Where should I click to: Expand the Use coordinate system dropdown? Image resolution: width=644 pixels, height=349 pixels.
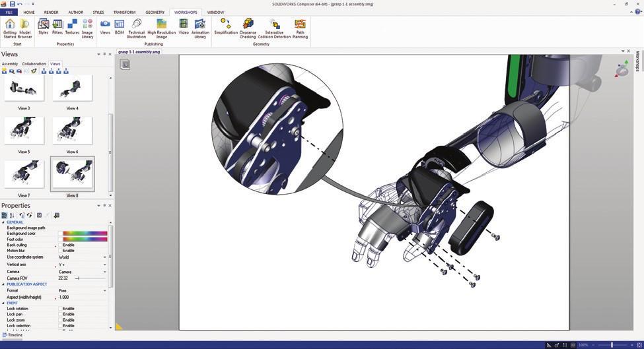(x=104, y=257)
